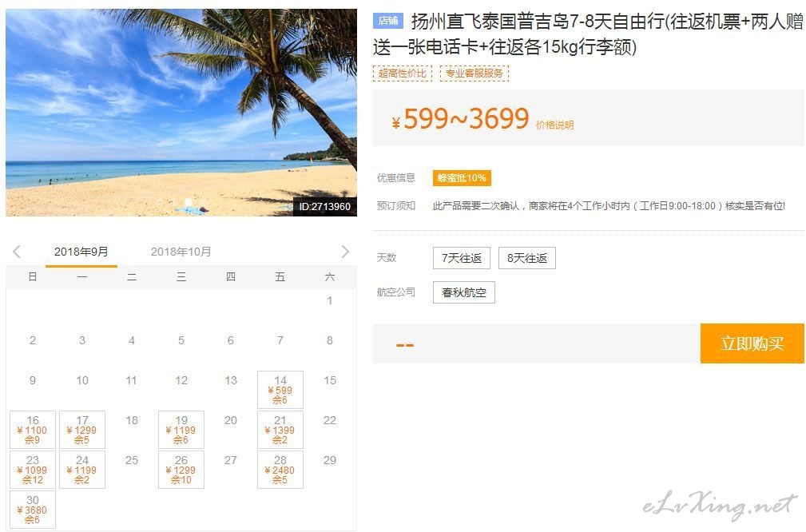Click the blue 店铺 shop badge
Screen dimensions: 806x532
click(x=388, y=21)
